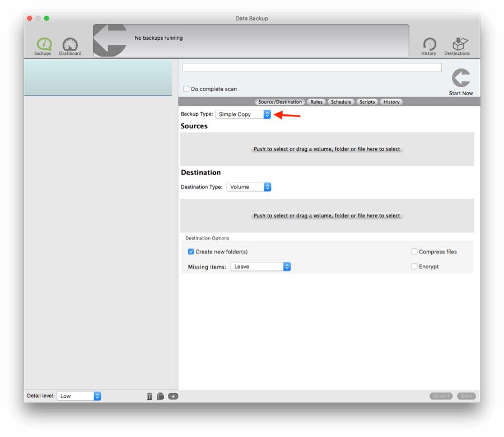Open the Dashboard view
The height and width of the screenshot is (437, 504).
(69, 45)
